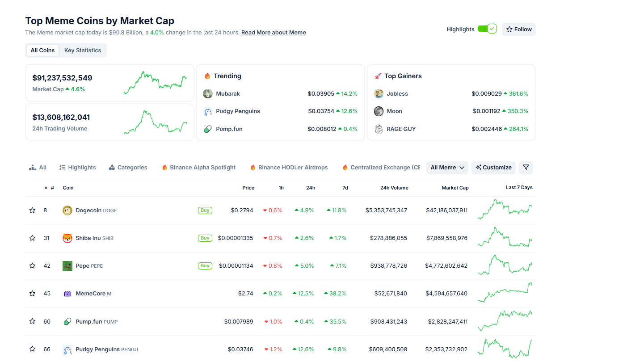This screenshot has height=362, width=644.
Task: Select the Highlights category tab
Action: click(x=77, y=168)
